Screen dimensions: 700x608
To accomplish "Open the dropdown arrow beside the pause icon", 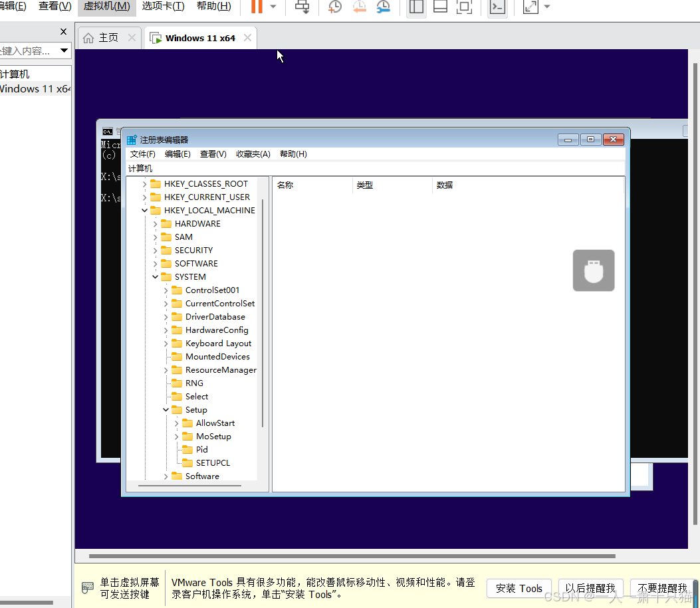I will click(273, 7).
